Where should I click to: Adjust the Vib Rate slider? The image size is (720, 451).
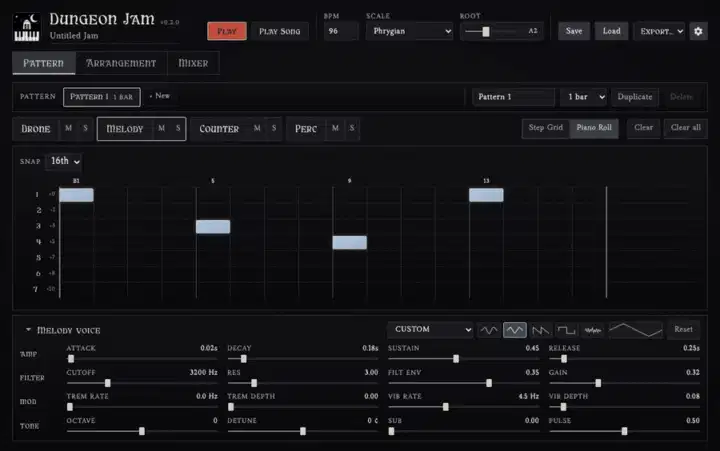tap(463, 407)
